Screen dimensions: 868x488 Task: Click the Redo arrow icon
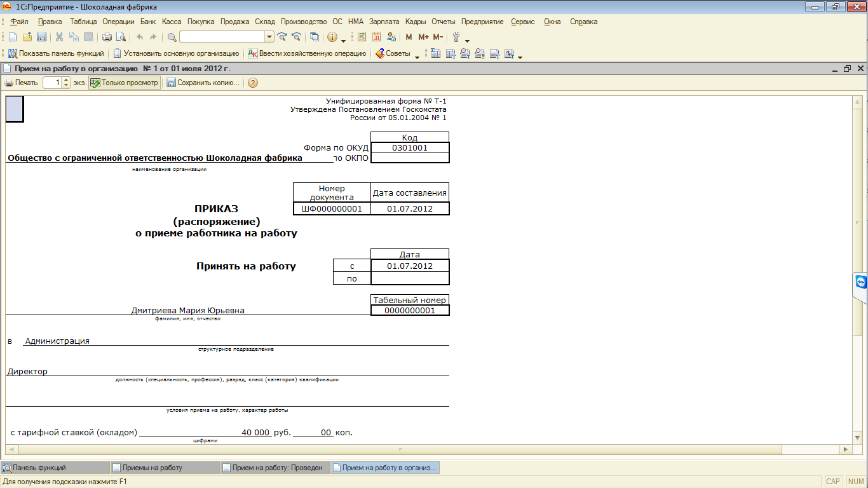[x=153, y=37]
